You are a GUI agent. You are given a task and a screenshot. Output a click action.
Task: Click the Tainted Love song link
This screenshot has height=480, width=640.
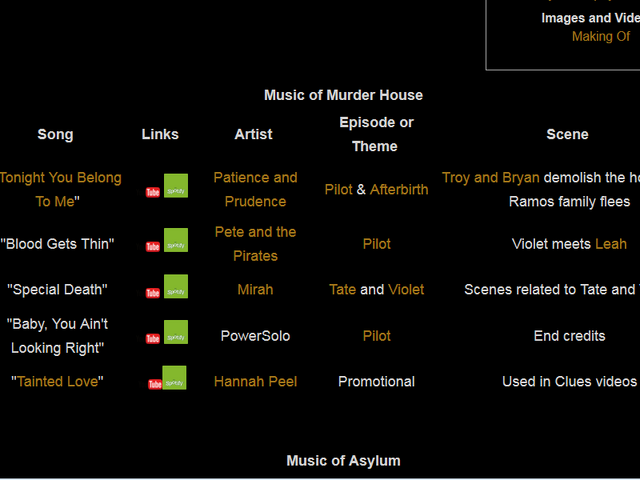pos(57,382)
